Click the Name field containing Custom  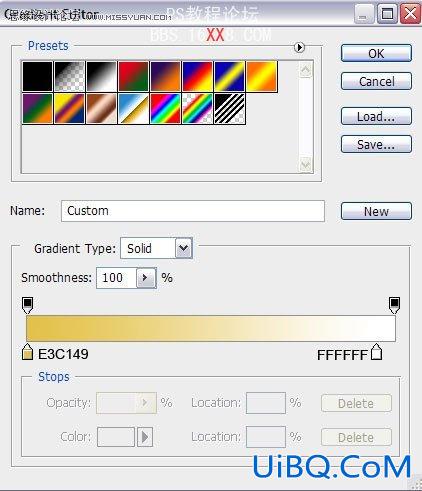tap(193, 211)
